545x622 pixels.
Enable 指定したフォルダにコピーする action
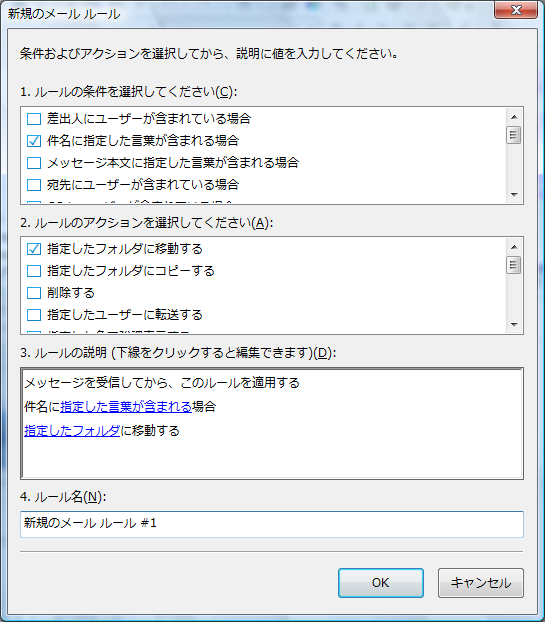(34, 271)
